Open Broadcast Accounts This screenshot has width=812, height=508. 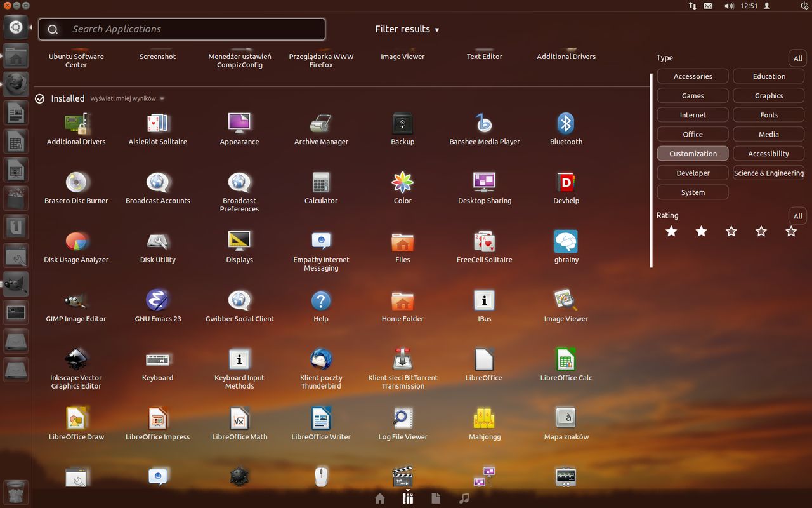point(158,188)
